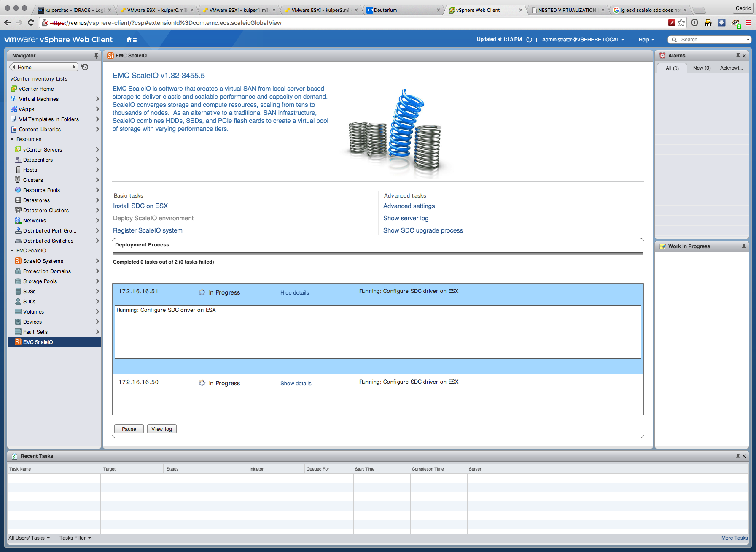
Task: Click the Install SDC on ESX link
Action: click(x=140, y=206)
